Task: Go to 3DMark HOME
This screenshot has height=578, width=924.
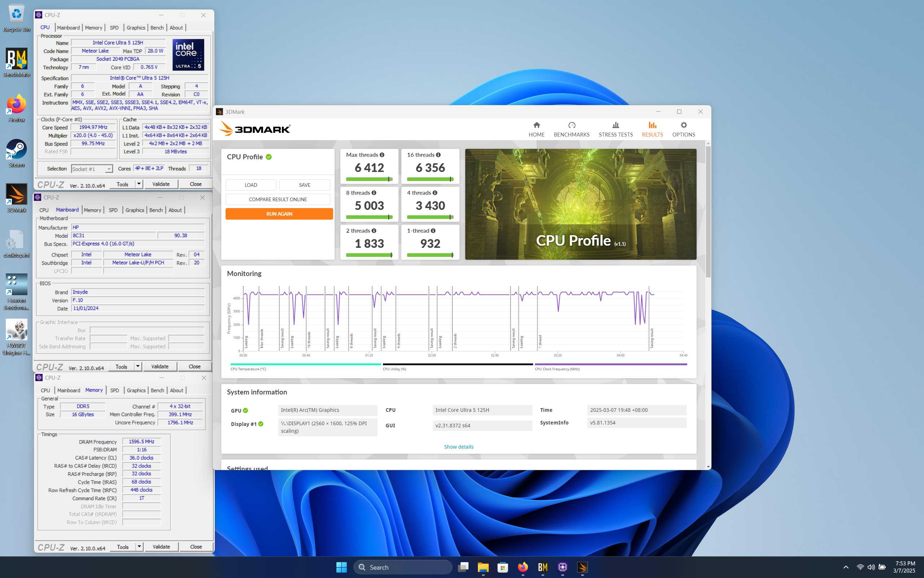Action: [536, 129]
